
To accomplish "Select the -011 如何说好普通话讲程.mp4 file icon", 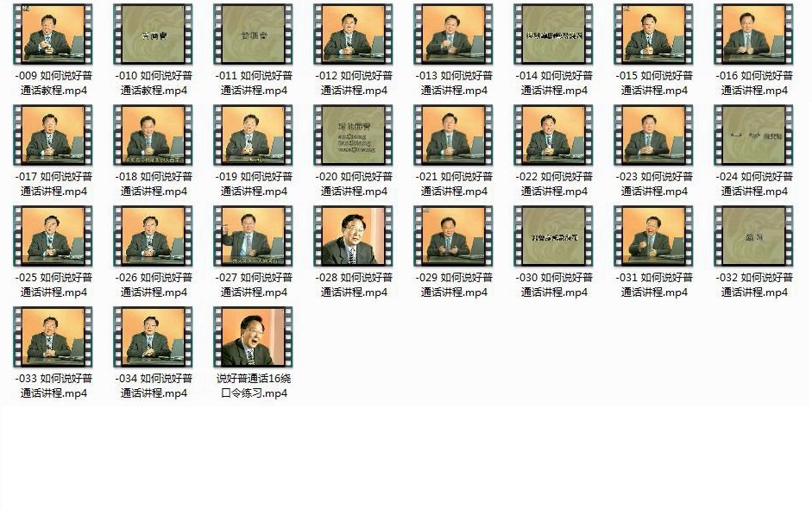I will (x=253, y=35).
